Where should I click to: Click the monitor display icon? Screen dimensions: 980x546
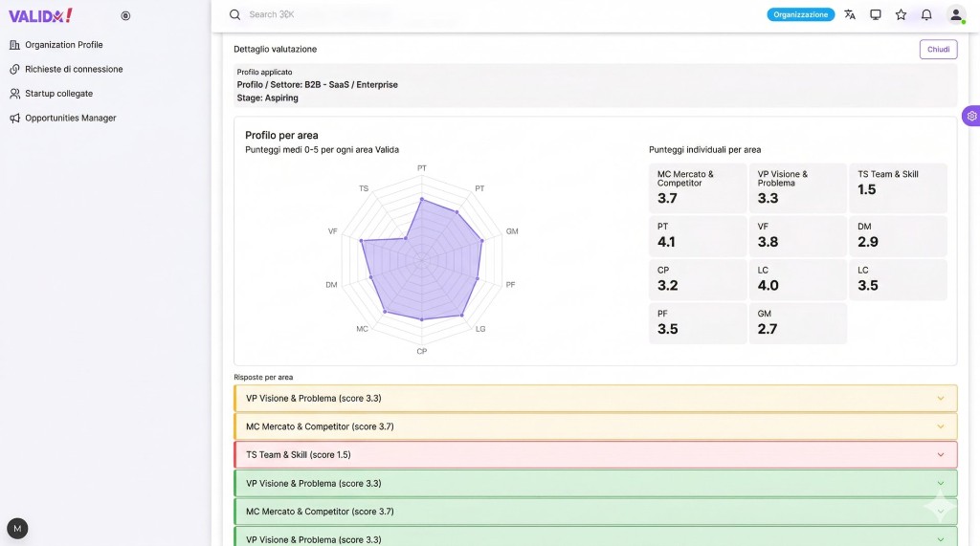pyautogui.click(x=875, y=15)
